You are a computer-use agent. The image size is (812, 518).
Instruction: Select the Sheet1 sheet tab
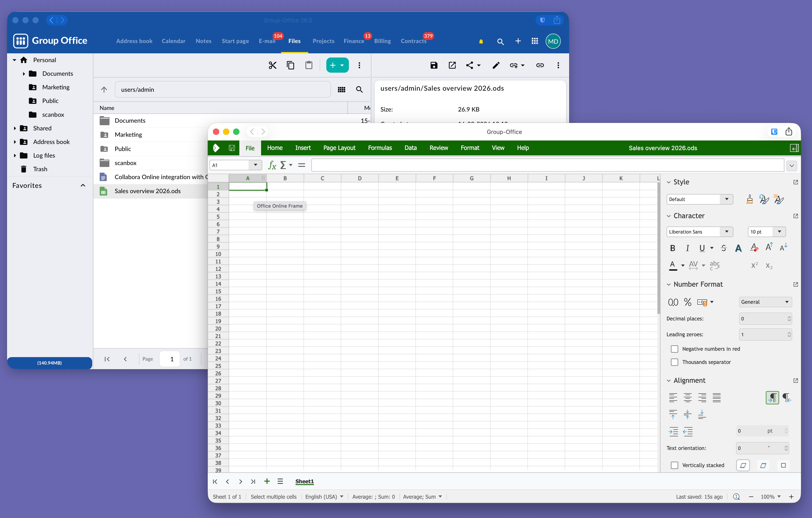pyautogui.click(x=304, y=481)
